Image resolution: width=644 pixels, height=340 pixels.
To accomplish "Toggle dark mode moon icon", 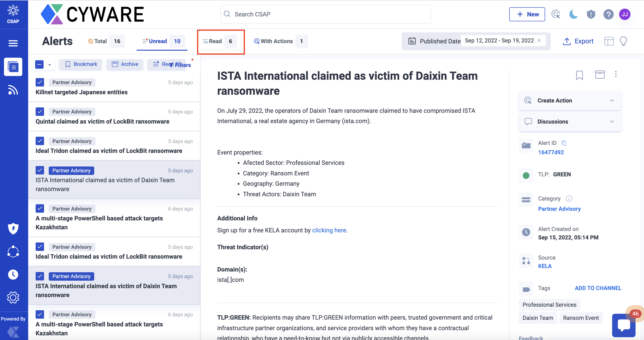I will coord(573,14).
